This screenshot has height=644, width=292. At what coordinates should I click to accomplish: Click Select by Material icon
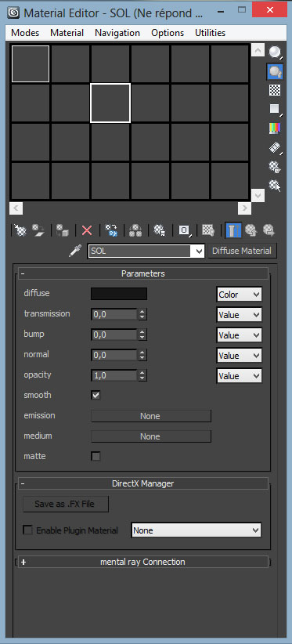(275, 186)
